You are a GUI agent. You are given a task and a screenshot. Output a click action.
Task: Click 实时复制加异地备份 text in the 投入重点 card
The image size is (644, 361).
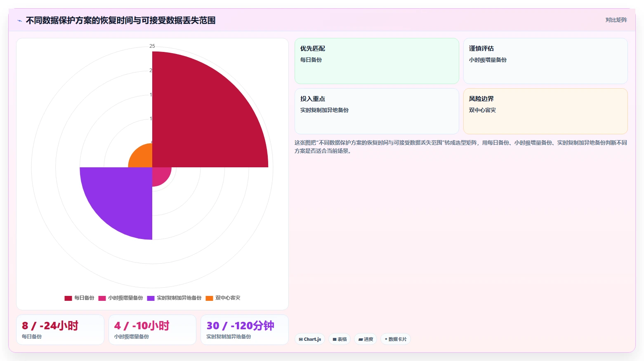coord(324,110)
